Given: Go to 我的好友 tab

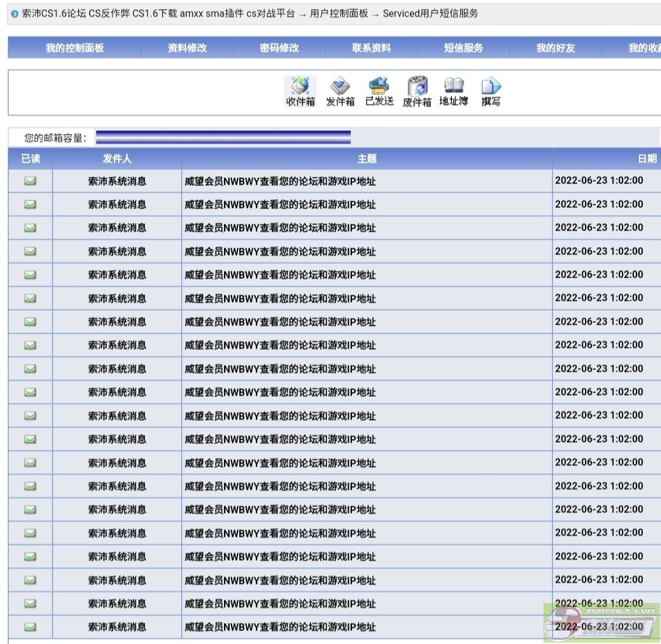Looking at the screenshot, I should coord(555,48).
